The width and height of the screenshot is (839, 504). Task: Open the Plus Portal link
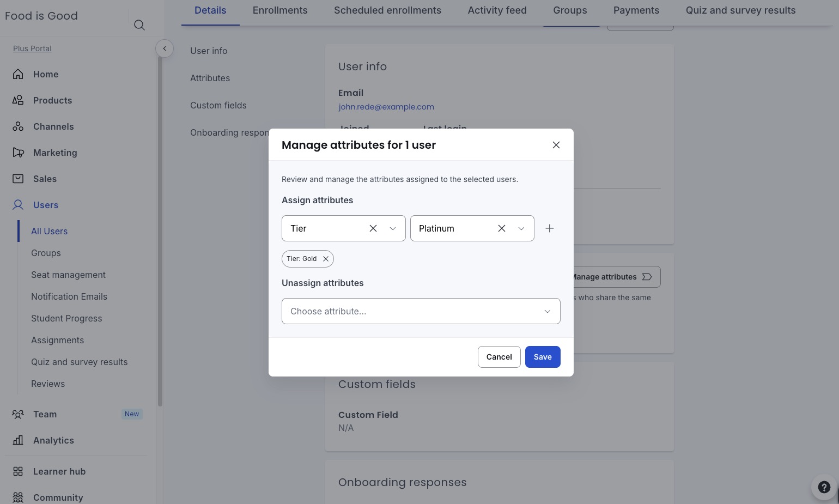(32, 48)
